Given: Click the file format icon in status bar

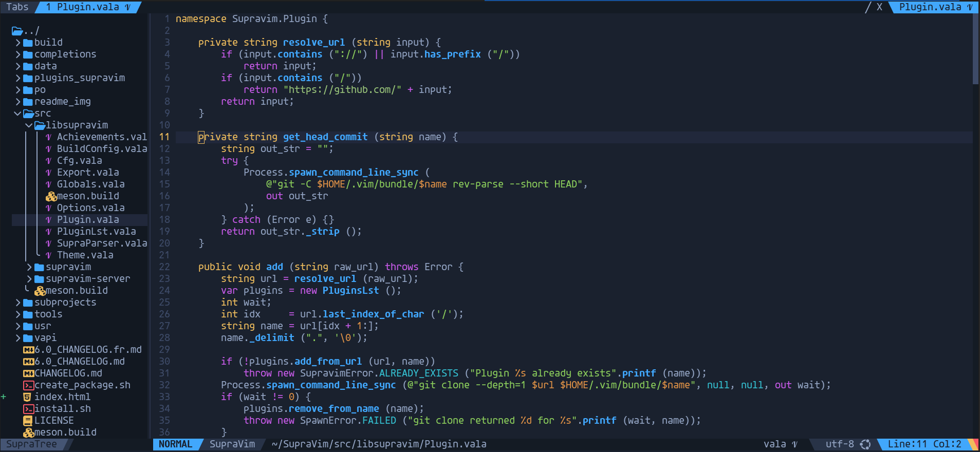Looking at the screenshot, I should point(865,444).
